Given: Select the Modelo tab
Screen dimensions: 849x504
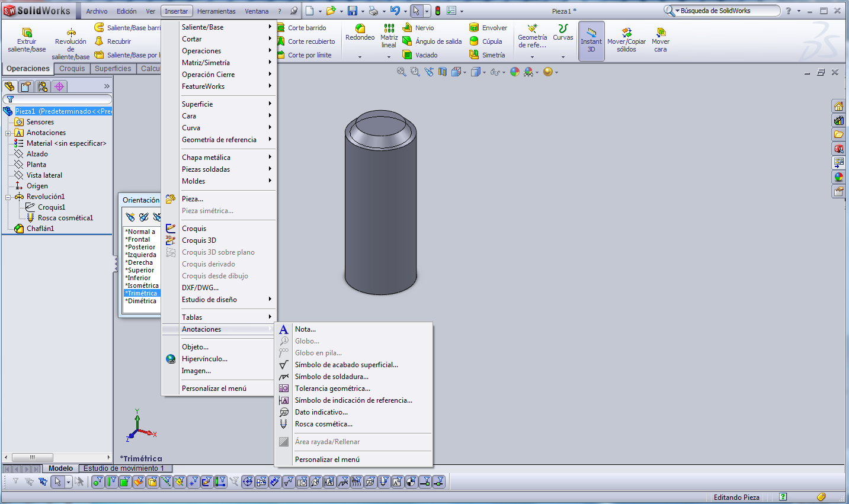Looking at the screenshot, I should point(60,468).
